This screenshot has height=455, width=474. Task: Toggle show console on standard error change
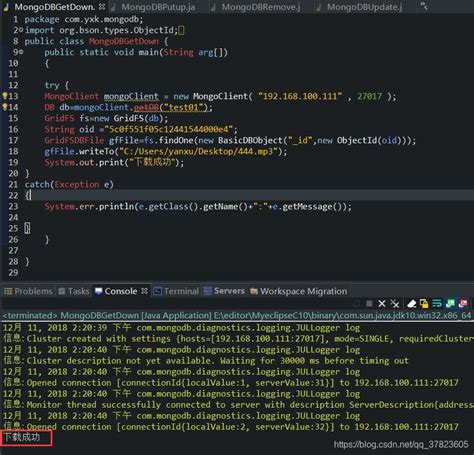coord(463,303)
